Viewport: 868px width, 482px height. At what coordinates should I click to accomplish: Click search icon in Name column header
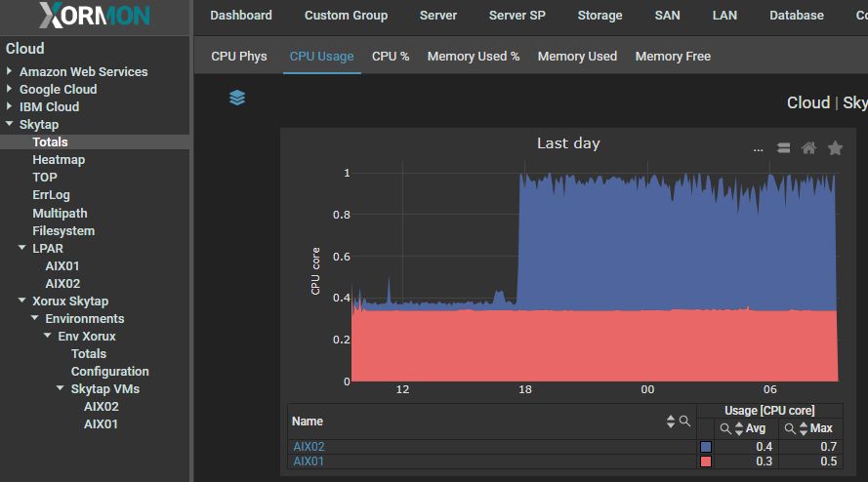coord(684,422)
